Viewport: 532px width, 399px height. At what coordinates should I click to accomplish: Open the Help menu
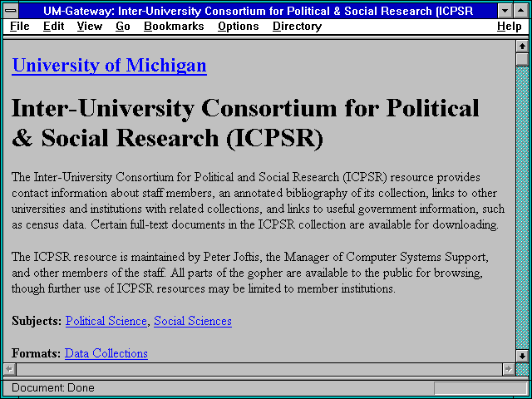point(509,27)
